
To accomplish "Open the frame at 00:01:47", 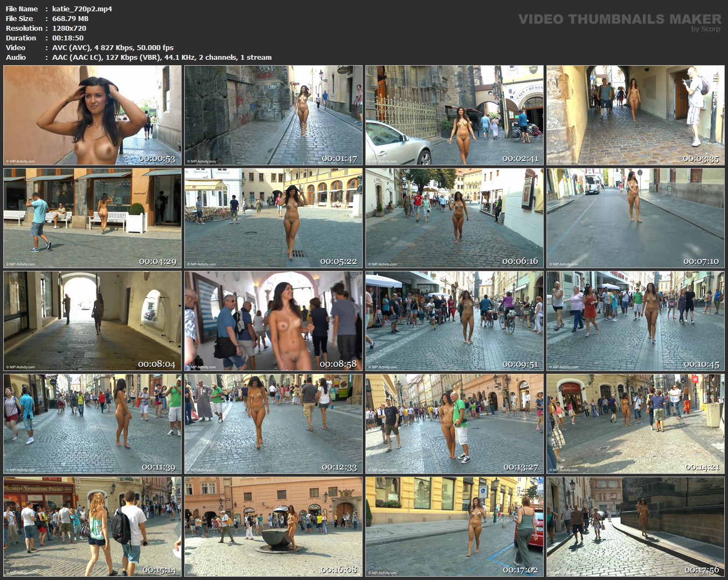I will [x=274, y=115].
